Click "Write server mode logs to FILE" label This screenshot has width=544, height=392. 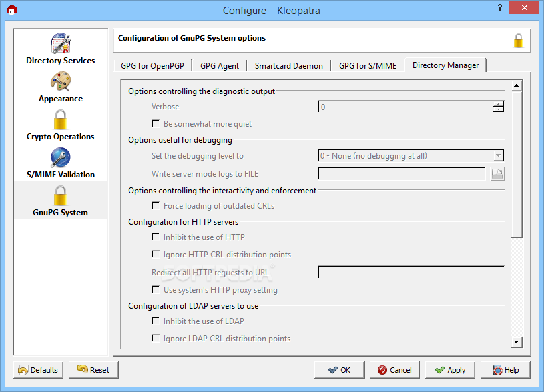[205, 173]
